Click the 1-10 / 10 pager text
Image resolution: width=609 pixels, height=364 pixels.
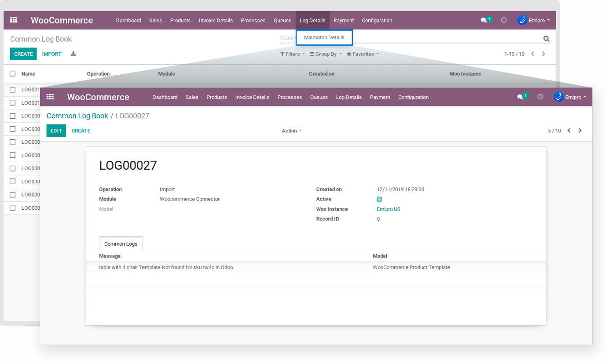pyautogui.click(x=514, y=54)
